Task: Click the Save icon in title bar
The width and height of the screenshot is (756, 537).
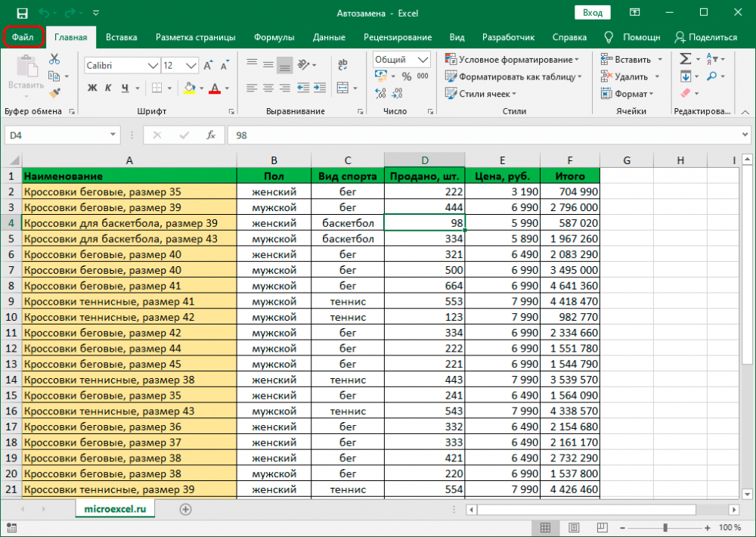Action: (x=22, y=13)
